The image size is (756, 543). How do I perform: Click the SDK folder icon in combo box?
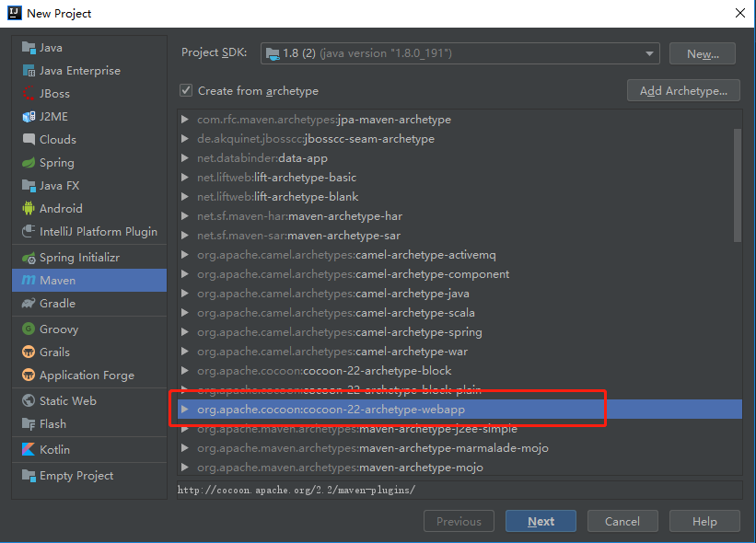pyautogui.click(x=273, y=53)
